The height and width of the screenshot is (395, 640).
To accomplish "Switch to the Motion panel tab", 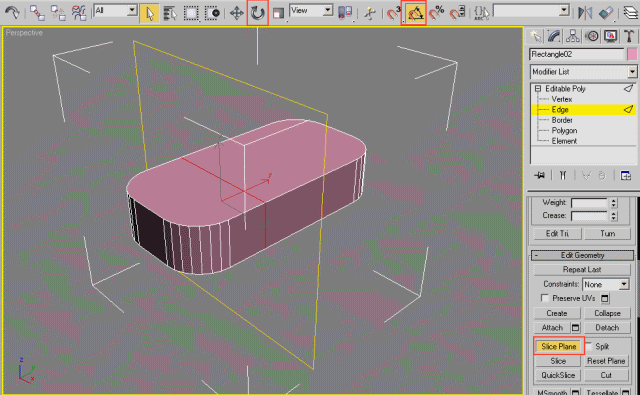I will click(592, 36).
